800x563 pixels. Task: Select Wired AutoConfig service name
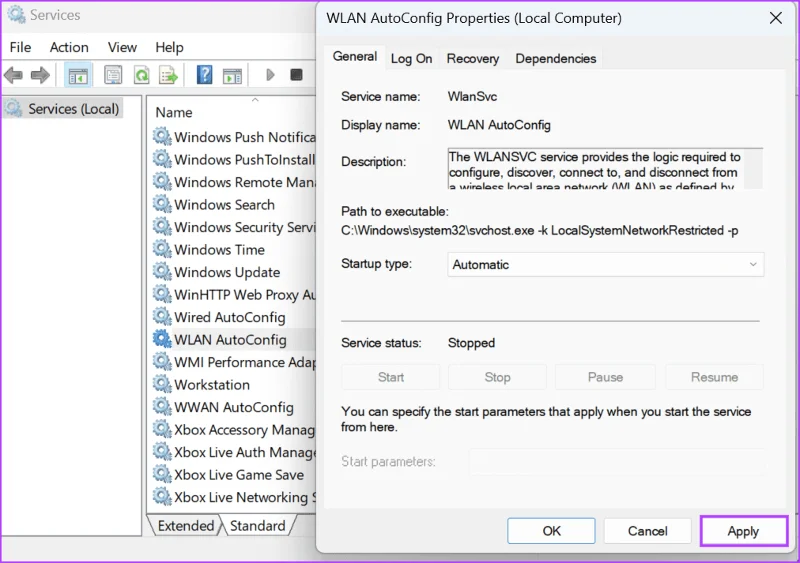click(230, 317)
